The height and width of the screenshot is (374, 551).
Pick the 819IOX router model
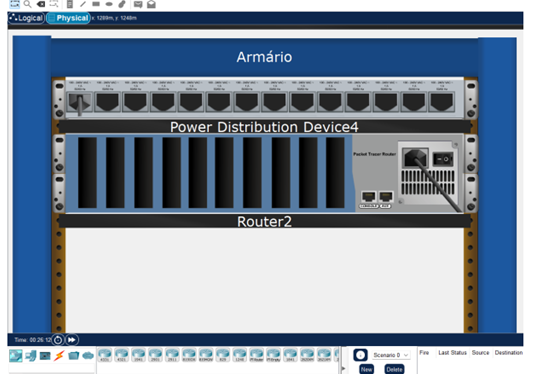[x=189, y=355]
